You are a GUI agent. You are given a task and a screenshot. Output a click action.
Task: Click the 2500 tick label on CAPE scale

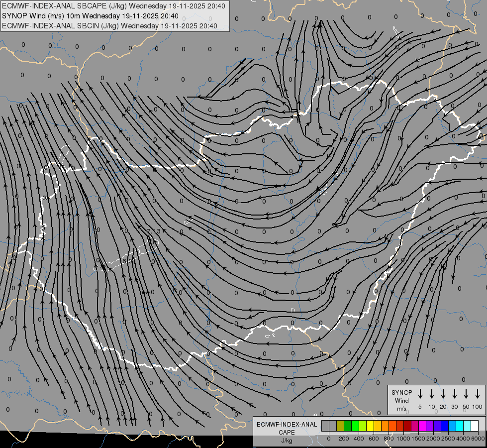(x=448, y=439)
